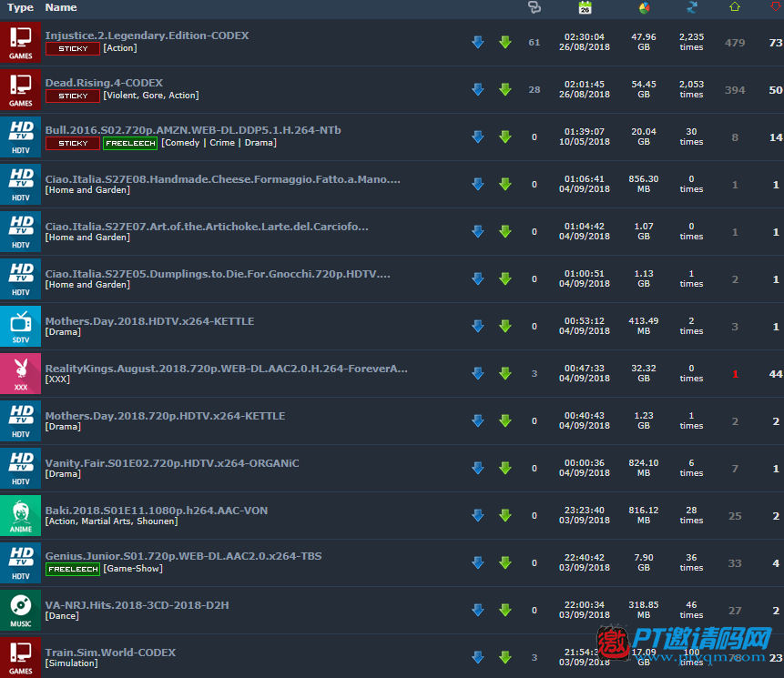Sort by the Name column header
784x678 pixels.
pos(61,7)
